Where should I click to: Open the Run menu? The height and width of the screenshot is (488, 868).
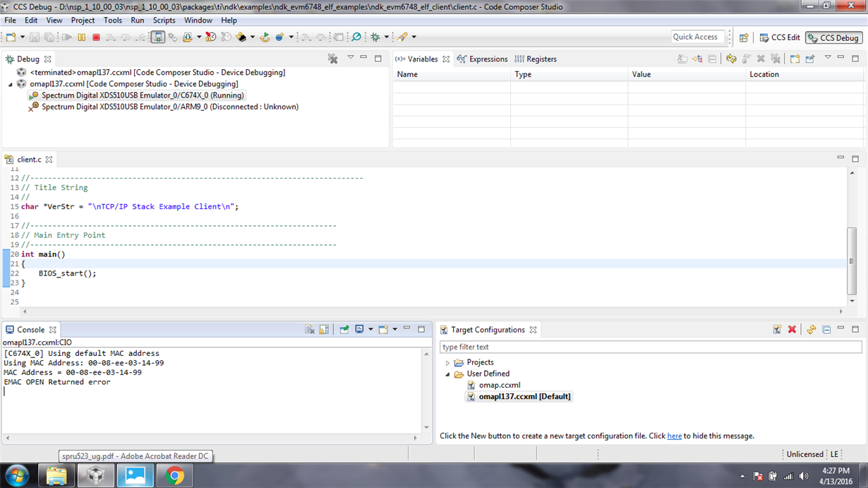point(138,20)
